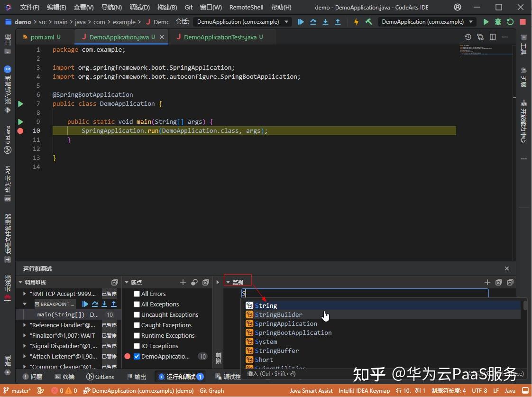532x397 pixels.
Task: Split the editor with the layout icon
Action: (493, 37)
